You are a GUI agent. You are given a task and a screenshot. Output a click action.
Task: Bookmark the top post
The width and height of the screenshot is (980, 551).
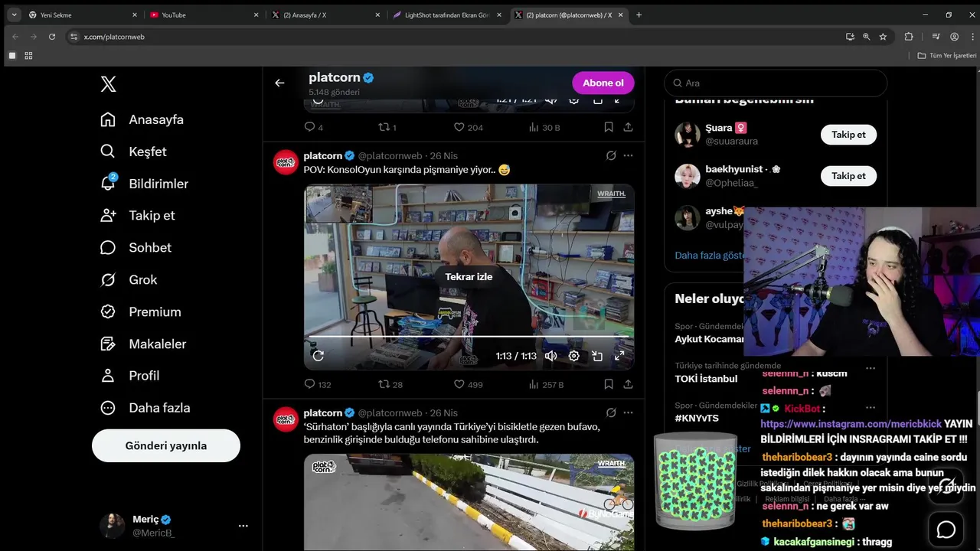[609, 127]
